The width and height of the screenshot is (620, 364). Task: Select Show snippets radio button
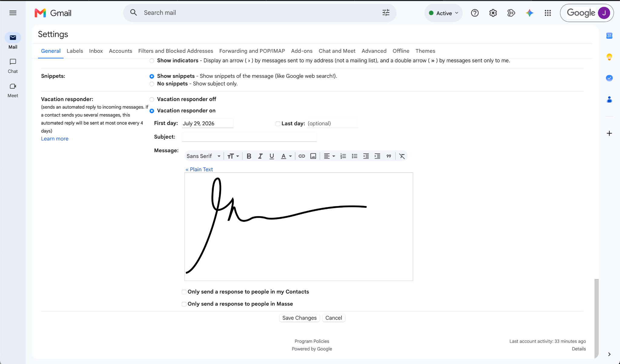pos(152,76)
